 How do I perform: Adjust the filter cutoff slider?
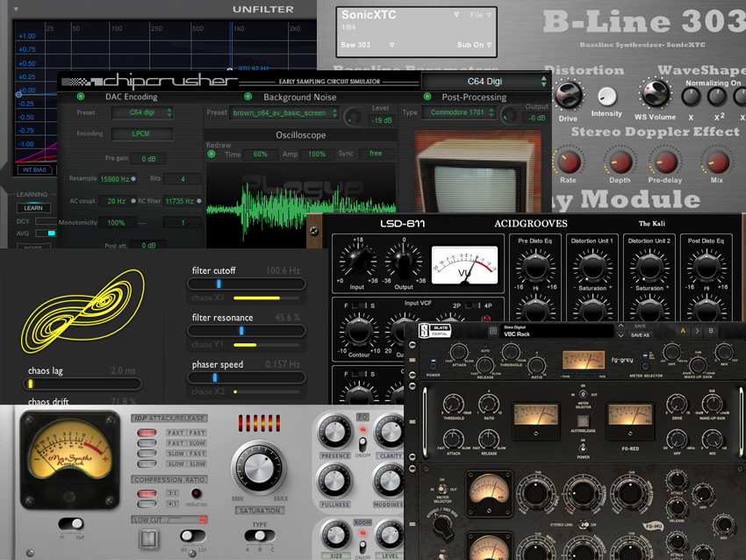[247, 284]
